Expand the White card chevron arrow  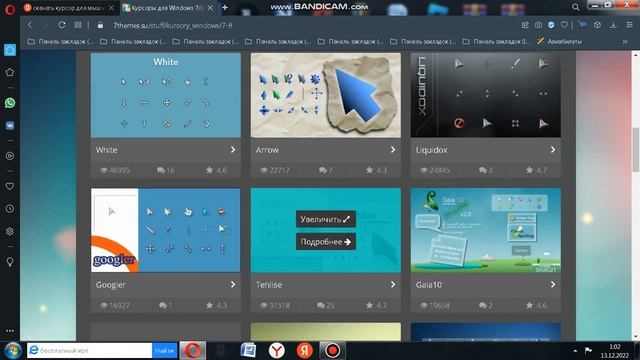click(x=233, y=150)
